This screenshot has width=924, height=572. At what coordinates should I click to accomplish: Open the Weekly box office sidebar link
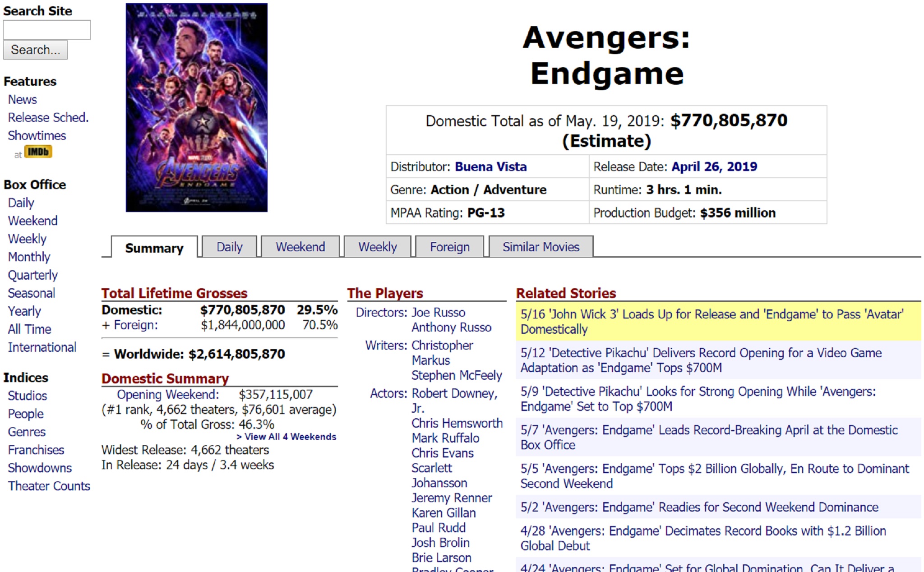tap(27, 239)
